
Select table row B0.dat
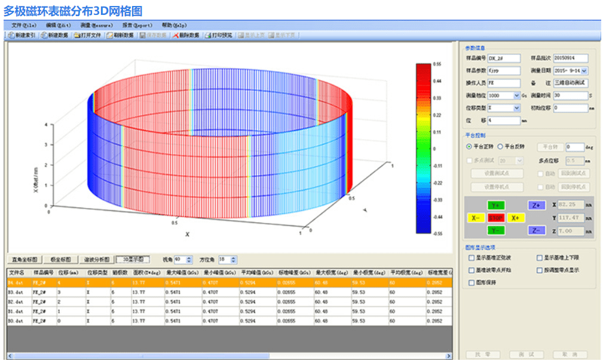coord(229,321)
